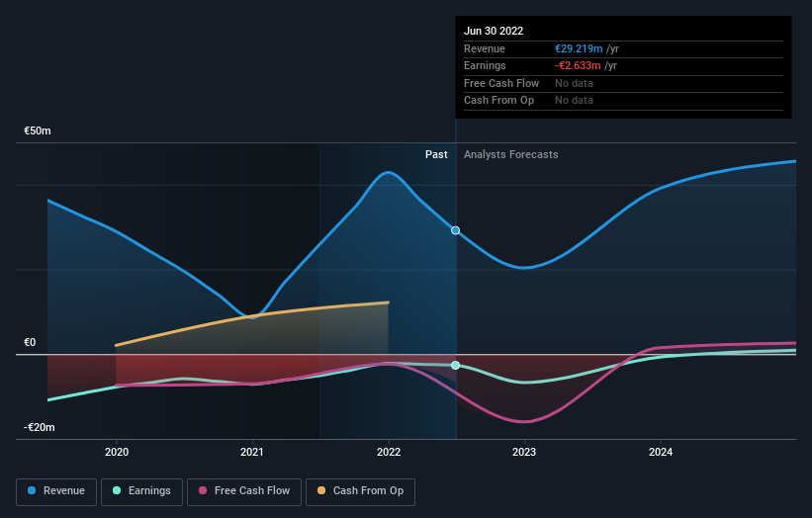Click the -€20m y-axis label

click(x=39, y=427)
